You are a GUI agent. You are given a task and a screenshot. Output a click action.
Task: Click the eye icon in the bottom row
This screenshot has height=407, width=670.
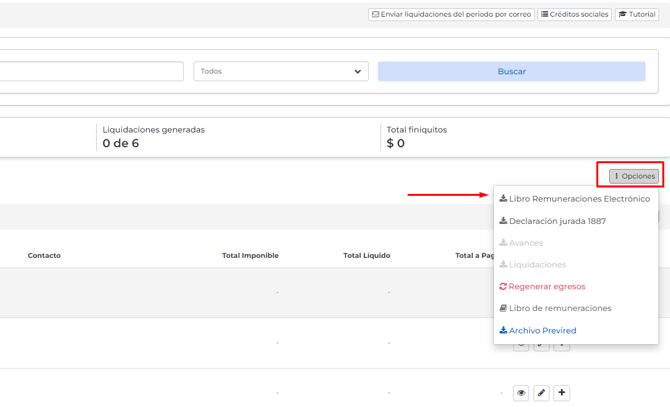521,393
